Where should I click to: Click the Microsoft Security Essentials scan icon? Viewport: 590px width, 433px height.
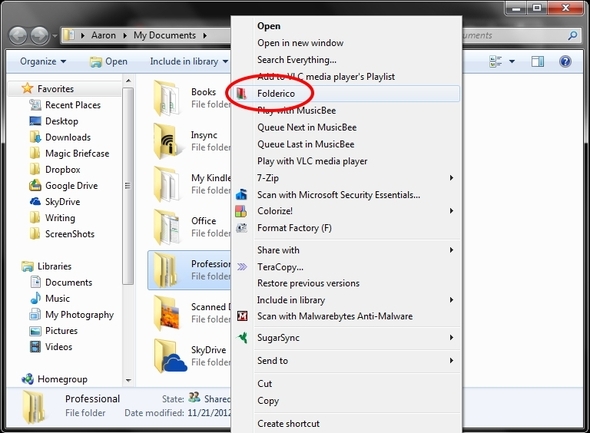(x=241, y=194)
